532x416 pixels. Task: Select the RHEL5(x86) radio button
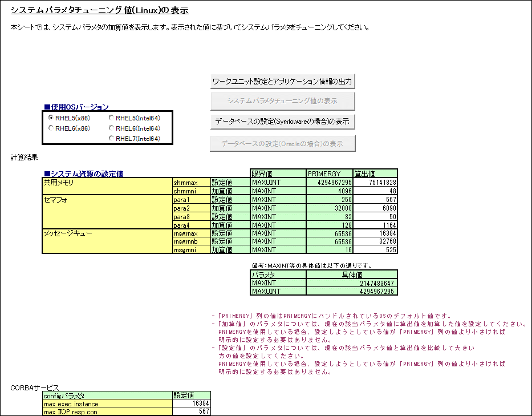tap(52, 118)
